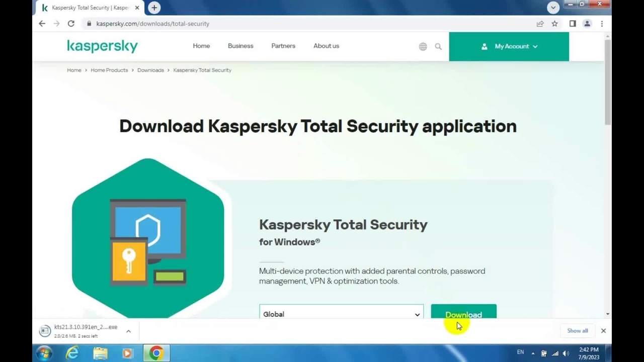The height and width of the screenshot is (362, 644).
Task: Click the EN language indicator in tray
Action: [x=520, y=352]
